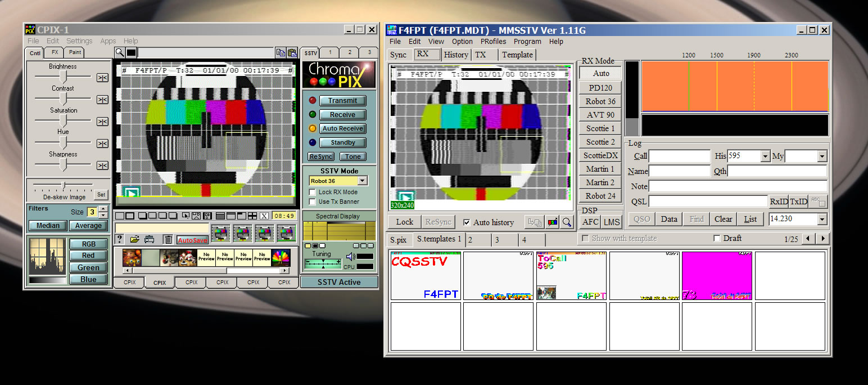Enable Lock RX Mode checkbox
The width and height of the screenshot is (868, 385).
[x=313, y=192]
